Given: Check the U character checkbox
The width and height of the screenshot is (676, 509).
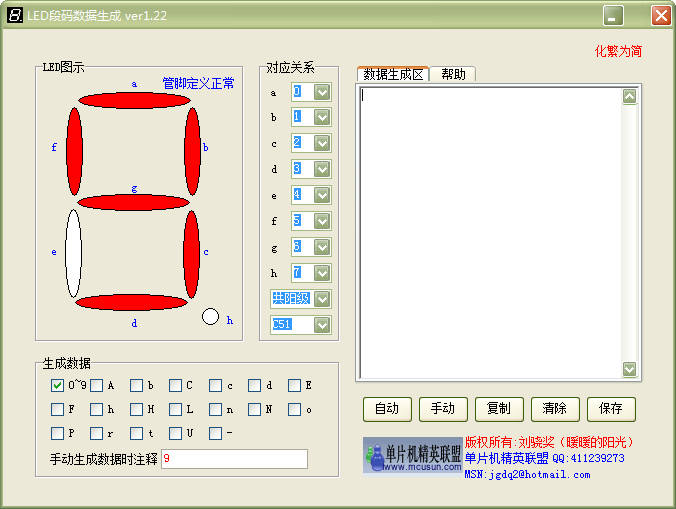Looking at the screenshot, I should (x=176, y=433).
